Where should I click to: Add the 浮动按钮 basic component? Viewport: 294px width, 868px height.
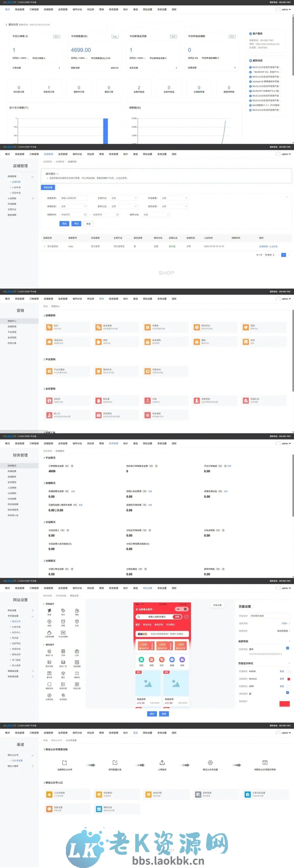(x=63, y=696)
